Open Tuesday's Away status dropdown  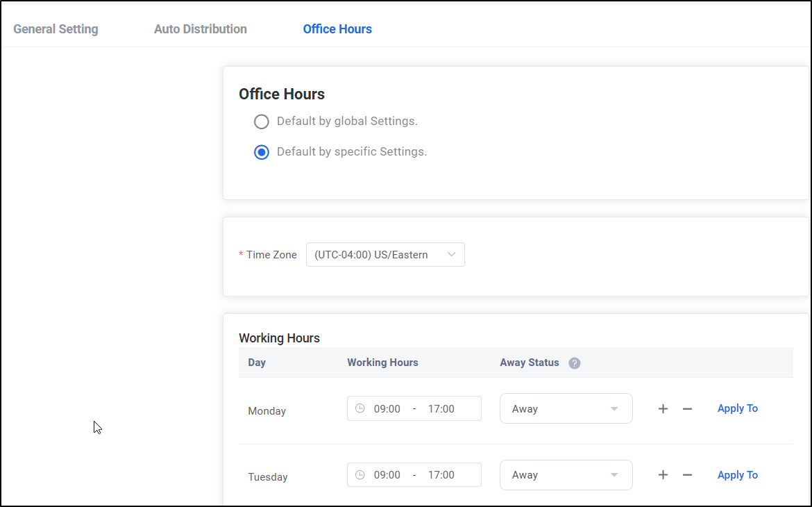click(x=566, y=475)
